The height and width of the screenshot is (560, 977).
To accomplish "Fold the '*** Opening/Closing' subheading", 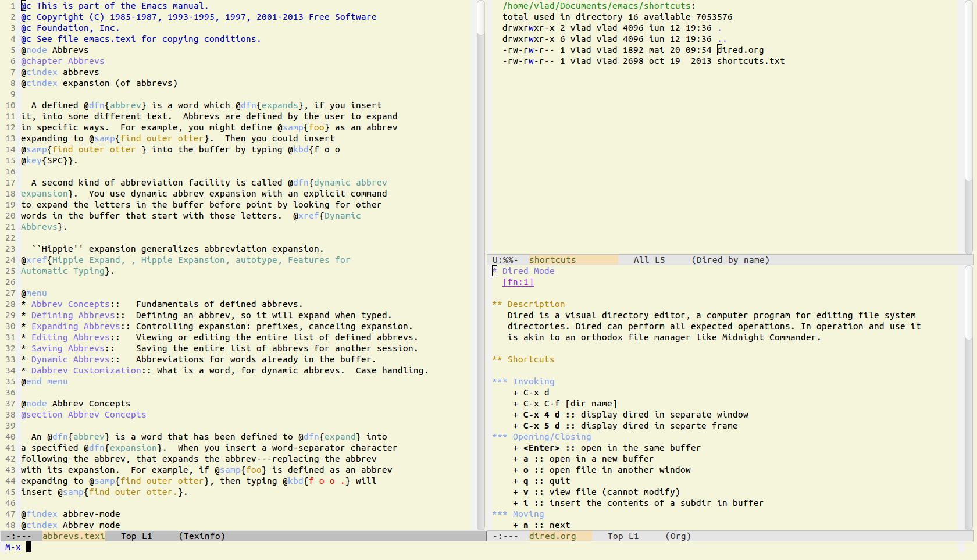I will [x=541, y=437].
